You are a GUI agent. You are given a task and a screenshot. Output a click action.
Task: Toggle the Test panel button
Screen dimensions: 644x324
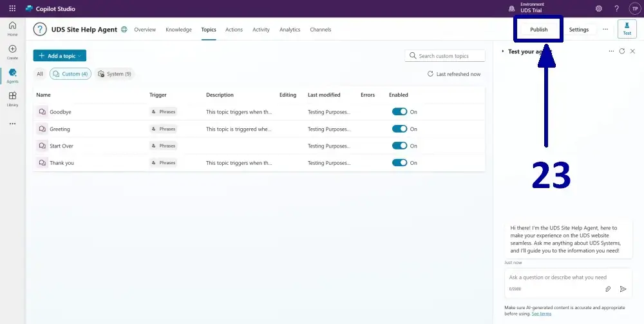[627, 29]
